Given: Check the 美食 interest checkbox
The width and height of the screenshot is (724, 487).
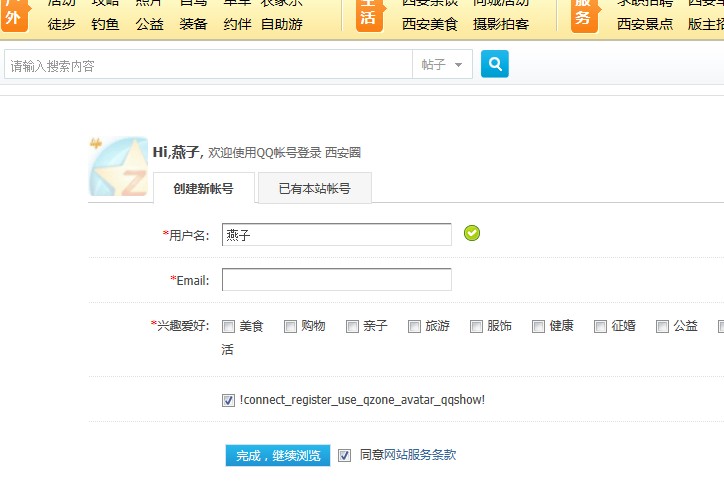Looking at the screenshot, I should coord(228,326).
